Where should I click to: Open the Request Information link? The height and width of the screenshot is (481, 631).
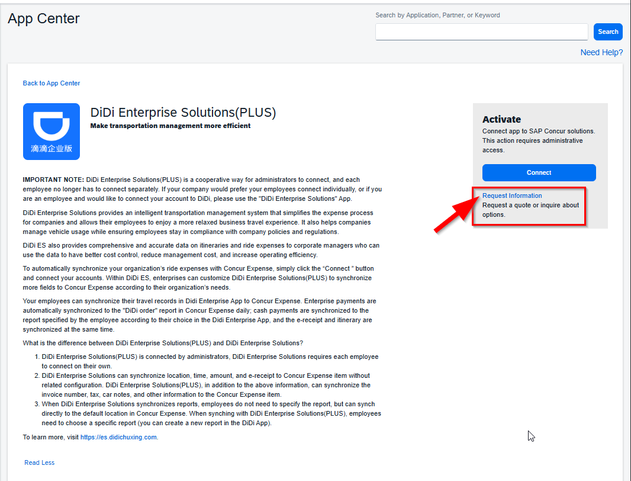coord(512,196)
